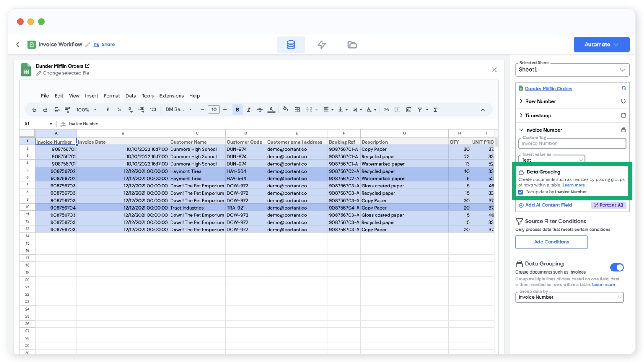Click the Add AI Content Field link
The height and width of the screenshot is (362, 644).
tap(548, 205)
